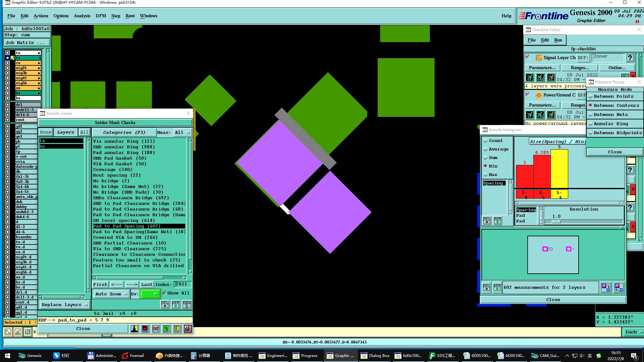
Task: Uncheck the Show All checkbox
Action: pyautogui.click(x=164, y=293)
